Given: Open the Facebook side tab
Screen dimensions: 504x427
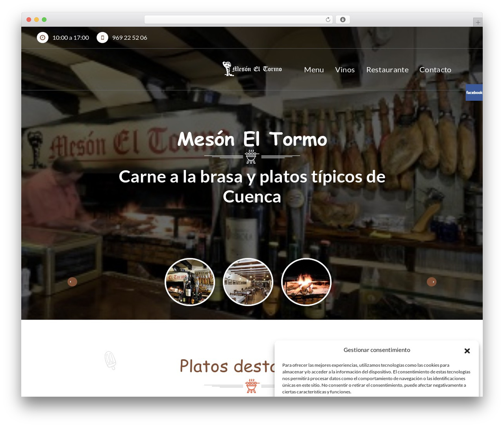Looking at the screenshot, I should coord(474,93).
